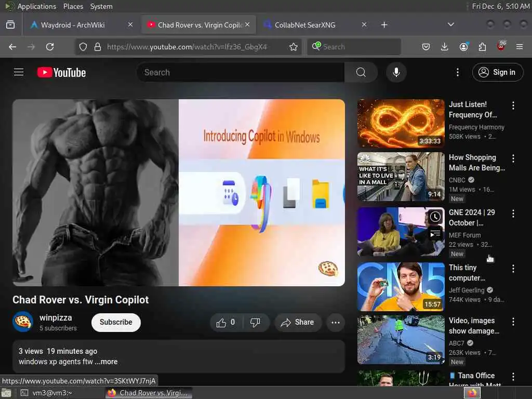Click the MEF Forum channel name
Screen dimensions: 532x399
pyautogui.click(x=464, y=235)
